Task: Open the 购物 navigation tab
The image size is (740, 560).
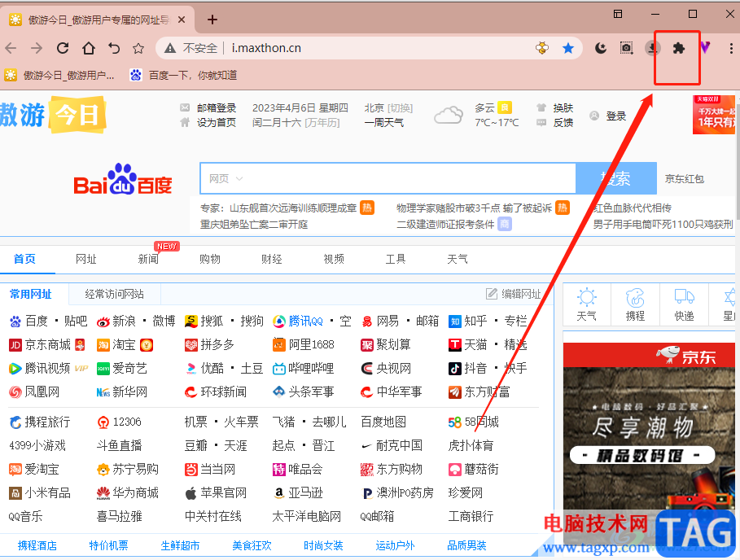Action: pos(210,259)
